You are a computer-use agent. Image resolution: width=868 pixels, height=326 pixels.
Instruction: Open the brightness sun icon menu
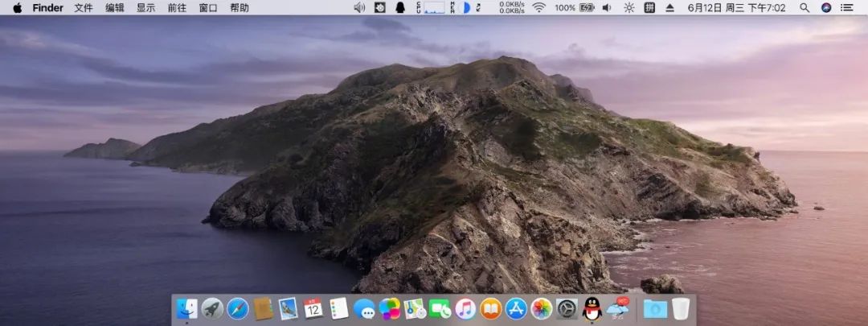click(x=628, y=8)
